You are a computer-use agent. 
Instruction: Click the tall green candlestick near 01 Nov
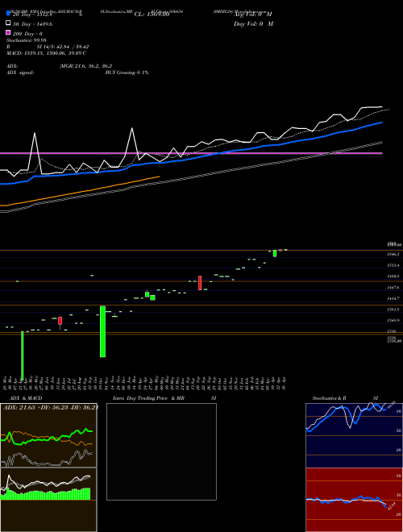[103, 331]
